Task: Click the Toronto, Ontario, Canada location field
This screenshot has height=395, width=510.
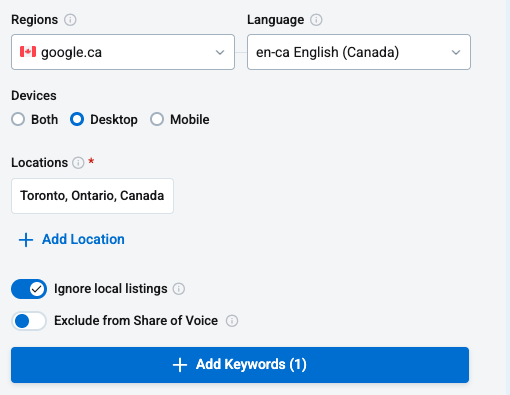Action: point(92,196)
